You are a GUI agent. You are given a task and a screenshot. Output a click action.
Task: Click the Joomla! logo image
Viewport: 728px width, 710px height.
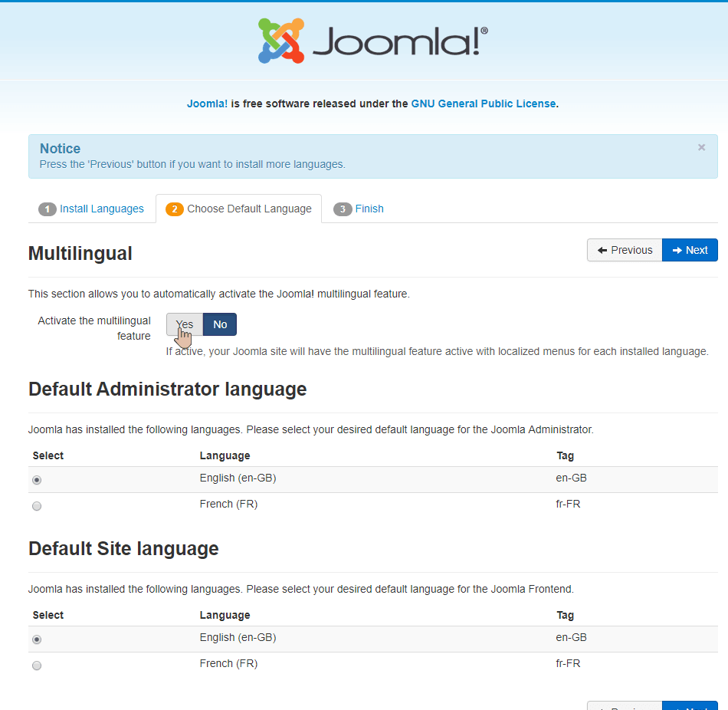pyautogui.click(x=373, y=41)
